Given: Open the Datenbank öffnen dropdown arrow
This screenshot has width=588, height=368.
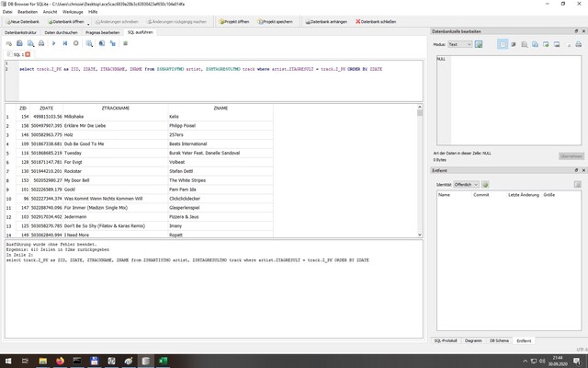Looking at the screenshot, I should (85, 19).
